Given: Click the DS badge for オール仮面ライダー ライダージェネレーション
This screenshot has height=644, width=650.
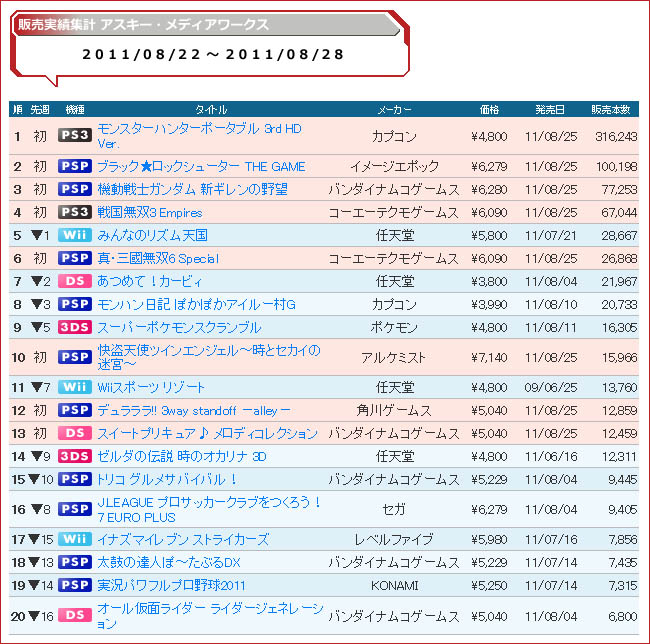Looking at the screenshot, I should pyautogui.click(x=75, y=615).
